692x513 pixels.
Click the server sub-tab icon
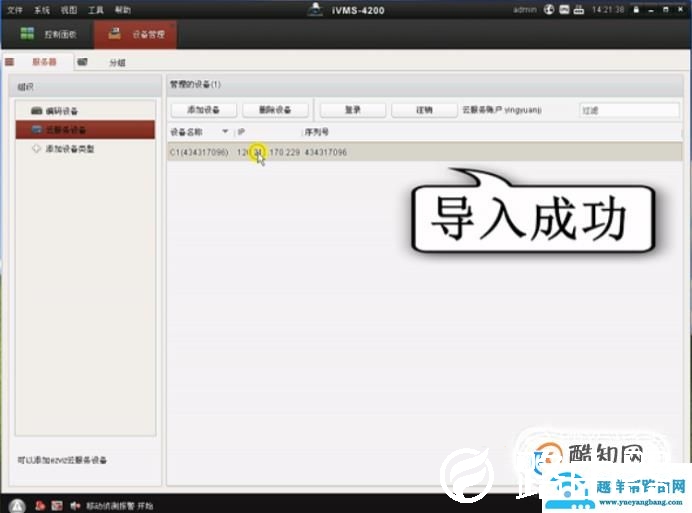10,62
